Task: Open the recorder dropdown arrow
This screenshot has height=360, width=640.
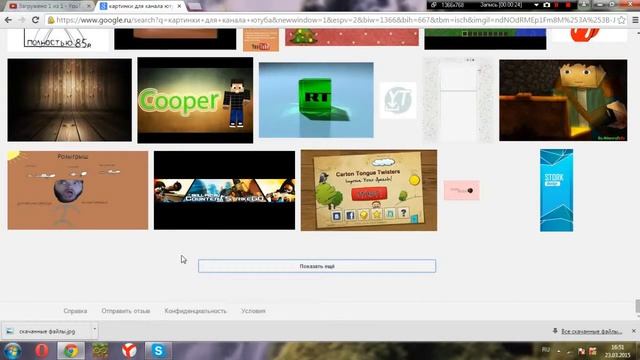Action: (536, 5)
